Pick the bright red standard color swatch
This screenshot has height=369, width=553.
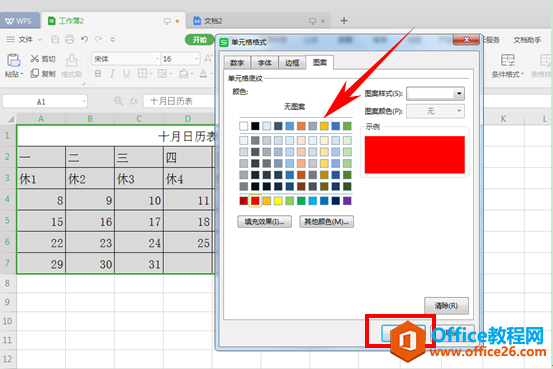255,201
